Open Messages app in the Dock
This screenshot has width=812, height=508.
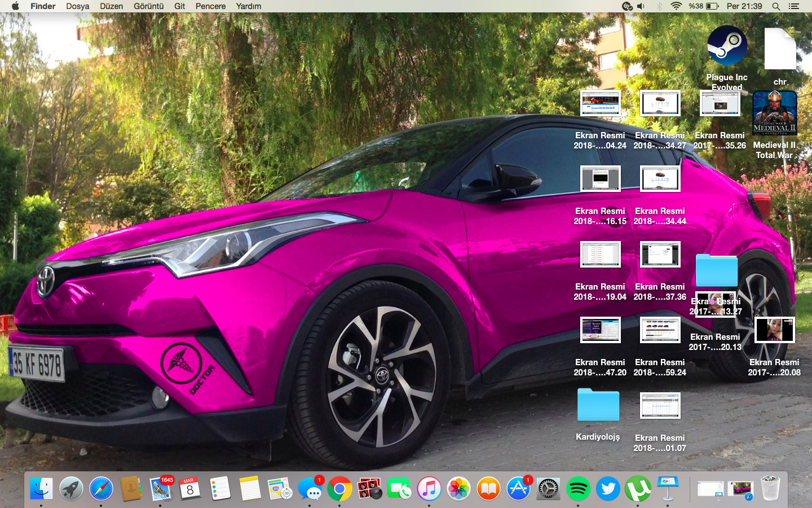coord(310,488)
